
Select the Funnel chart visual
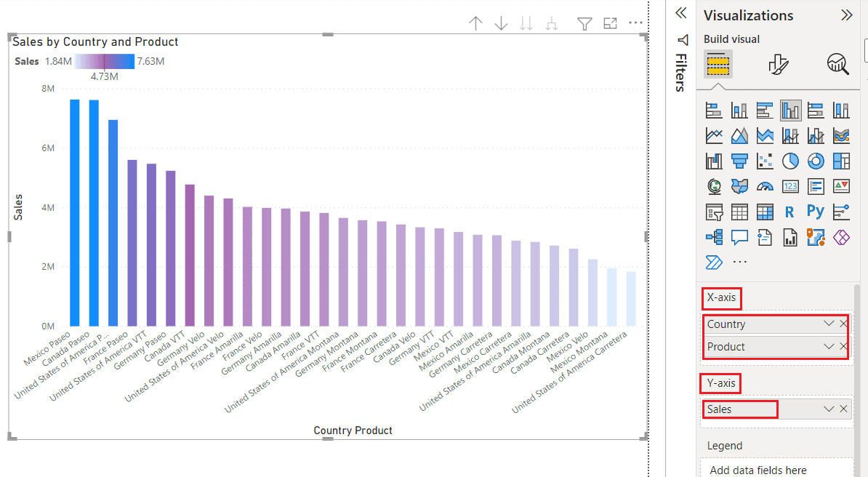[x=739, y=161]
